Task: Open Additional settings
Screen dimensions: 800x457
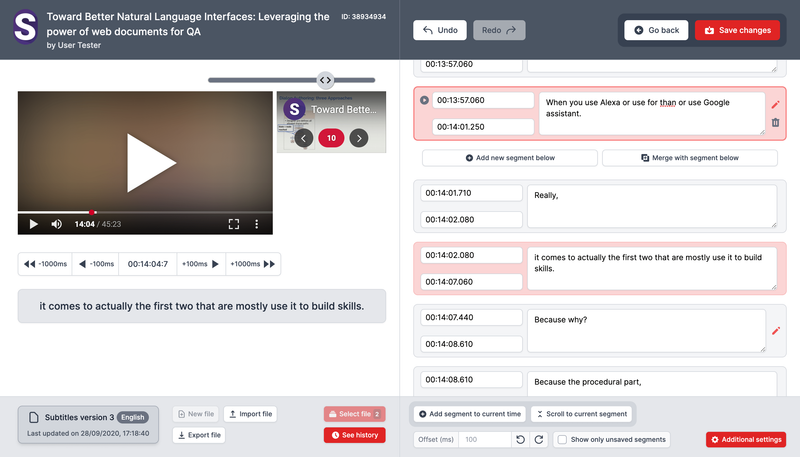Action: [746, 439]
